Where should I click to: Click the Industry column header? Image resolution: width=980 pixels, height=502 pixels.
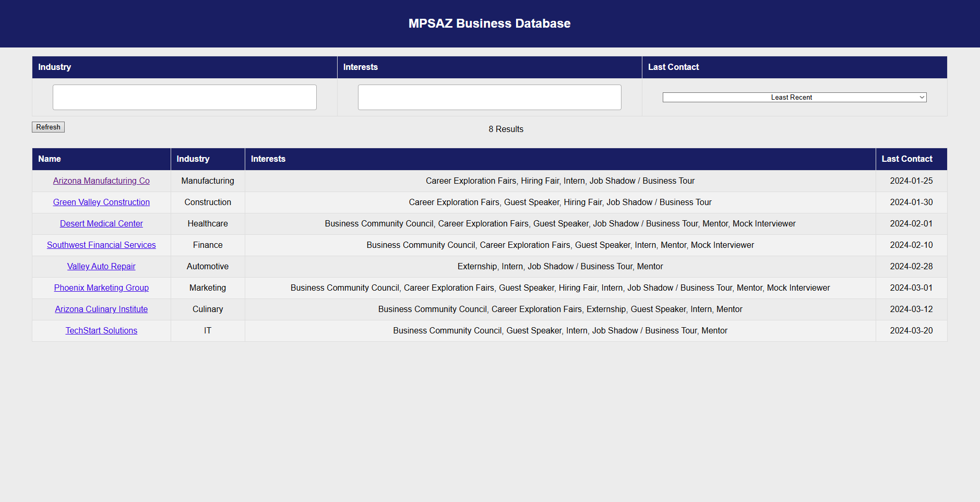193,159
